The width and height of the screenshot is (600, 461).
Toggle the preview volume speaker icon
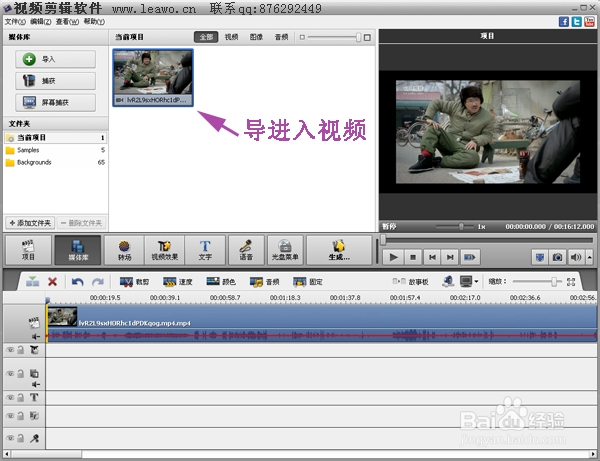coord(576,257)
